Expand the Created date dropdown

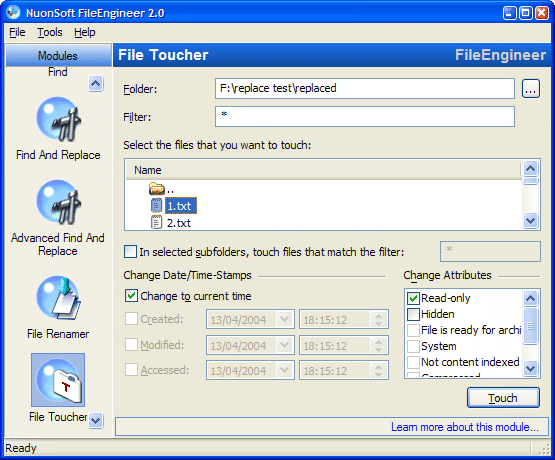point(284,320)
